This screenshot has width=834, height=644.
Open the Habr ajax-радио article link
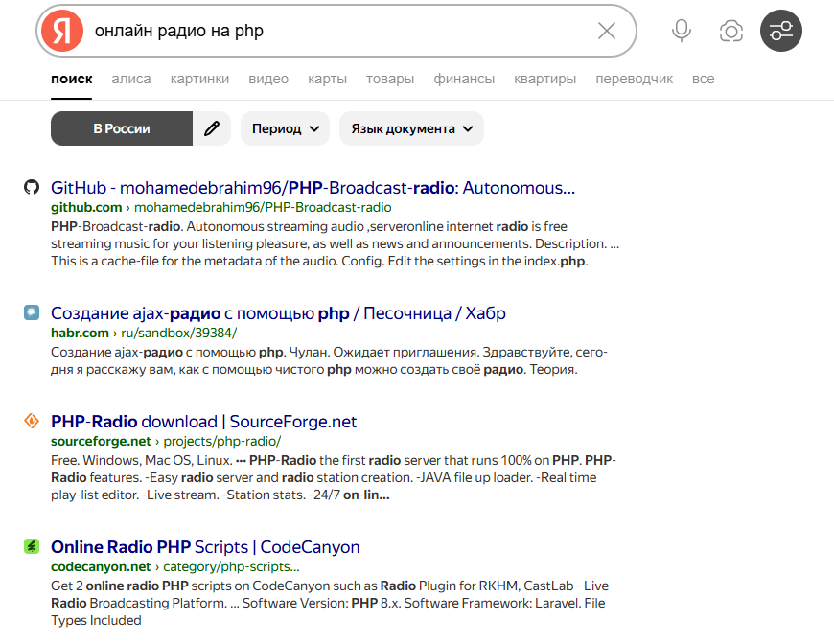click(278, 313)
